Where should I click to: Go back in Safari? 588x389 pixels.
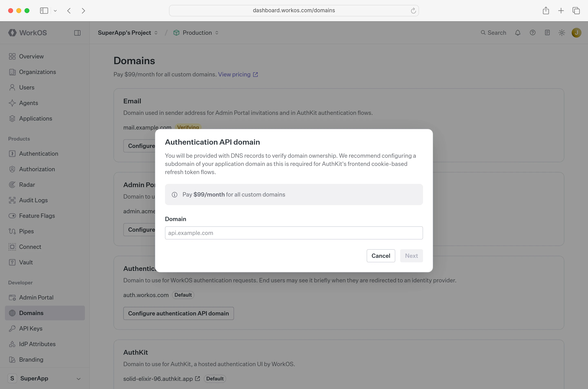pos(69,11)
